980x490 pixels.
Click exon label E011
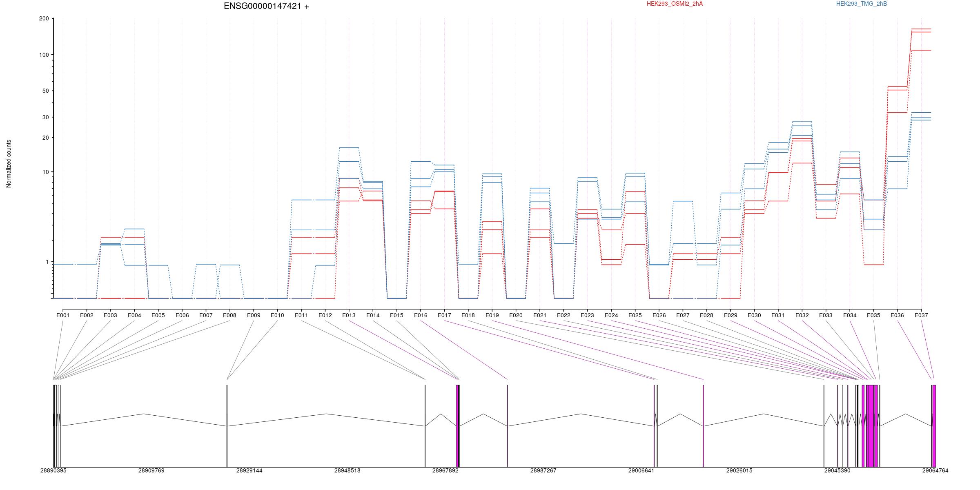(301, 315)
